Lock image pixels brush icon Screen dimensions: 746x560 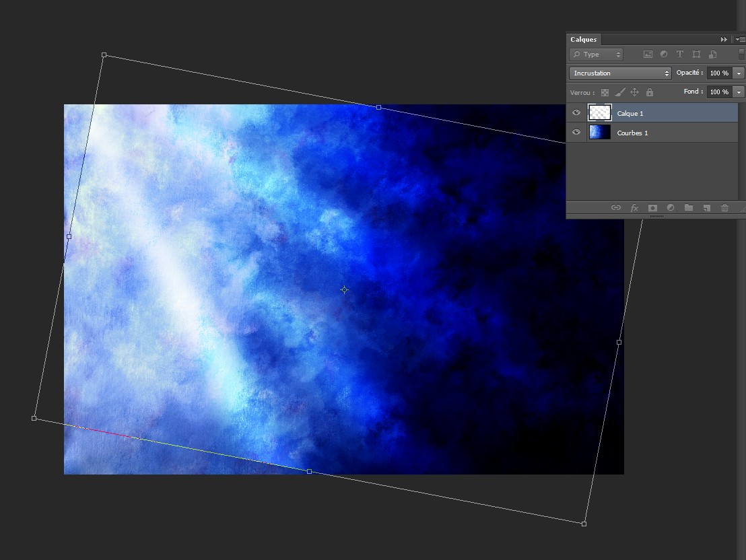(620, 92)
